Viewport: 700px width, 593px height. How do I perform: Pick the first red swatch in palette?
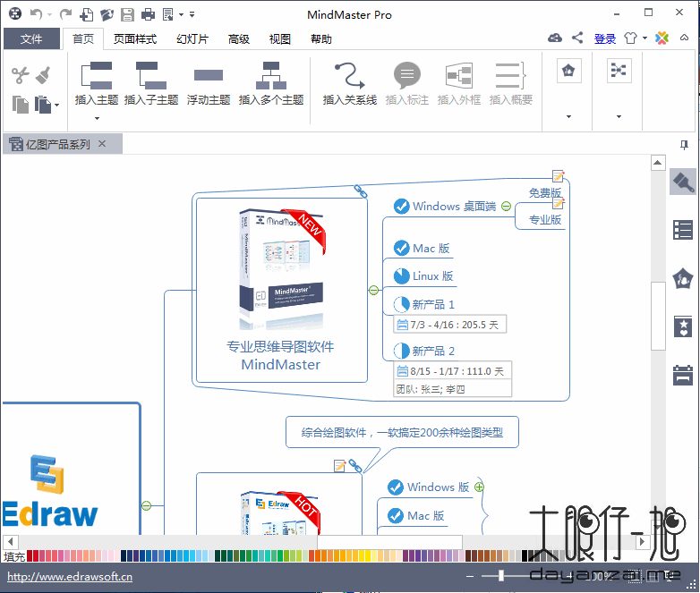click(x=30, y=556)
